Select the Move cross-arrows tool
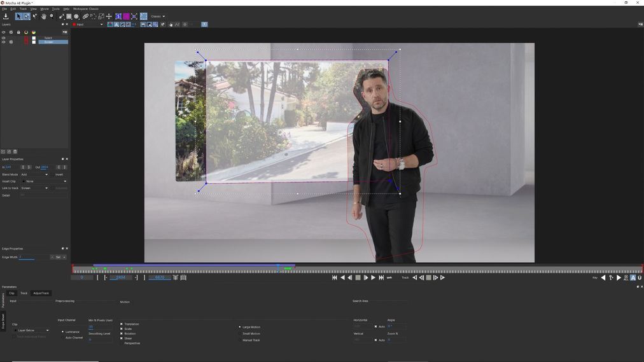Viewport: 644px width, 362px height. point(109,17)
